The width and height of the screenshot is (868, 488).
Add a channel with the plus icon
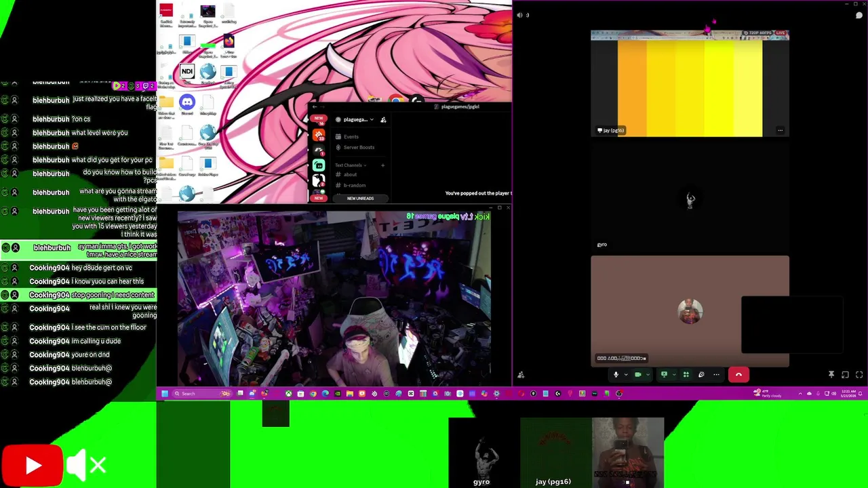(x=382, y=165)
